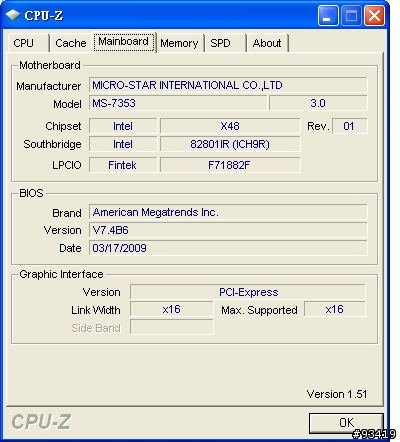Image resolution: width=400 pixels, height=442 pixels.
Task: Click the OK button
Action: click(346, 423)
